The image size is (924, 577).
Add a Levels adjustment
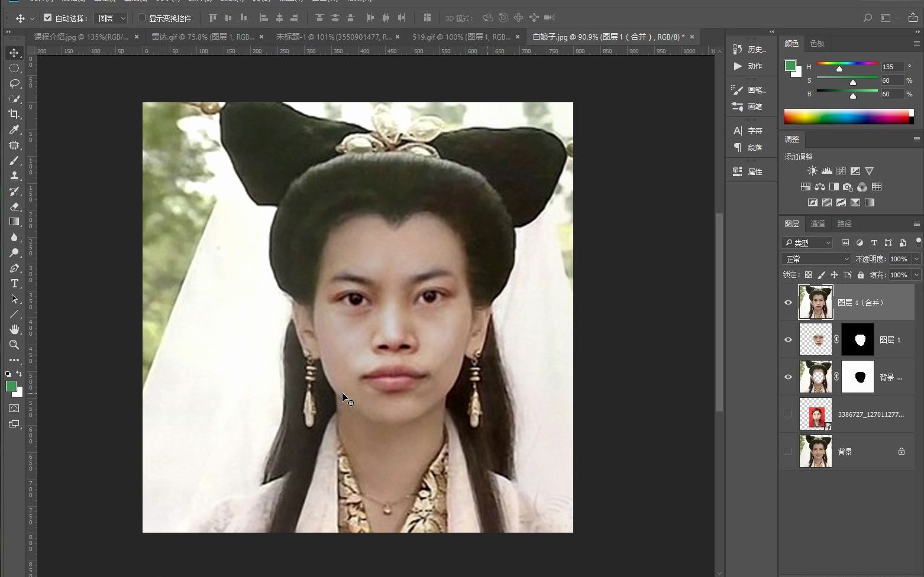826,171
